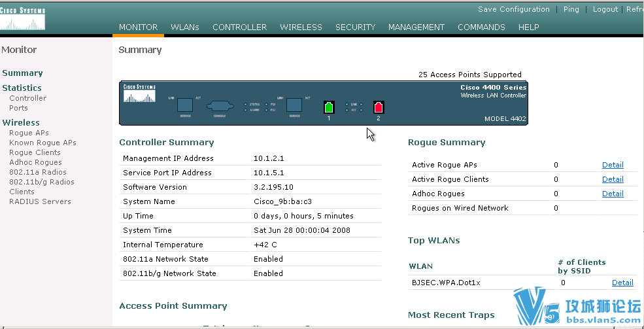Select Summary in the sidebar

[23, 73]
